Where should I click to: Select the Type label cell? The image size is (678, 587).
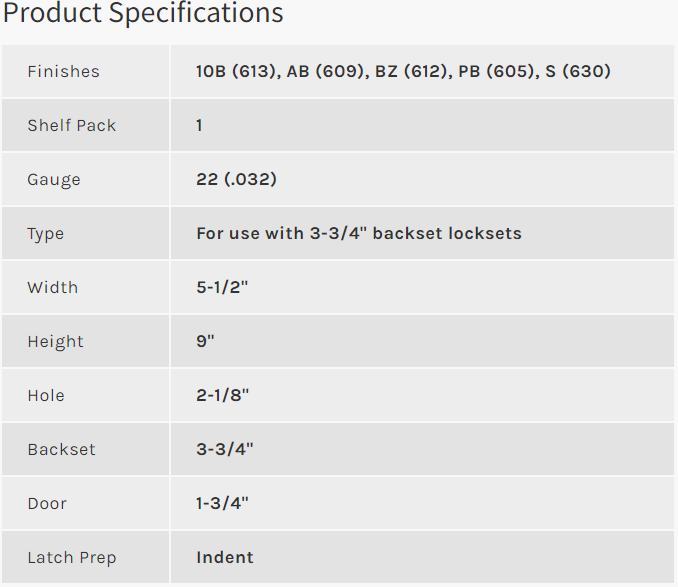click(86, 233)
